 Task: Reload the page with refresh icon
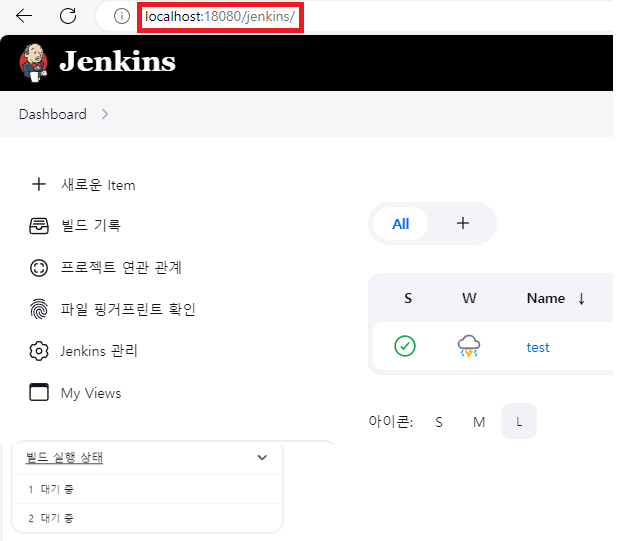68,16
